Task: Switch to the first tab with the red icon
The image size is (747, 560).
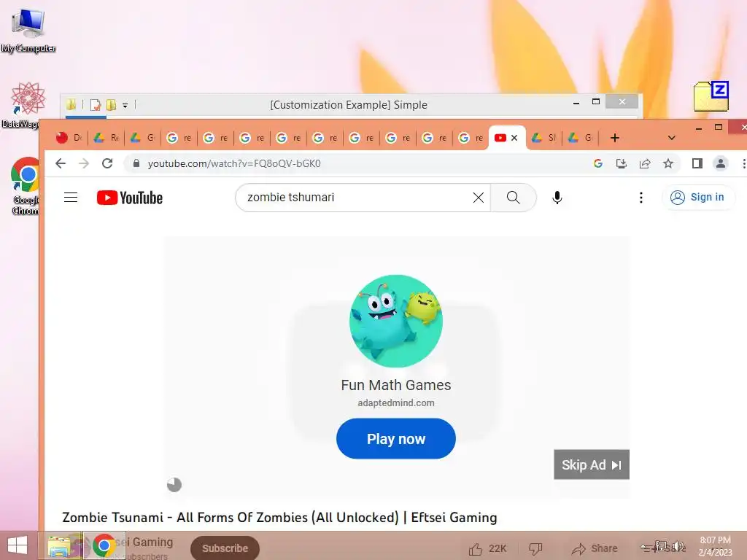Action: tap(68, 138)
